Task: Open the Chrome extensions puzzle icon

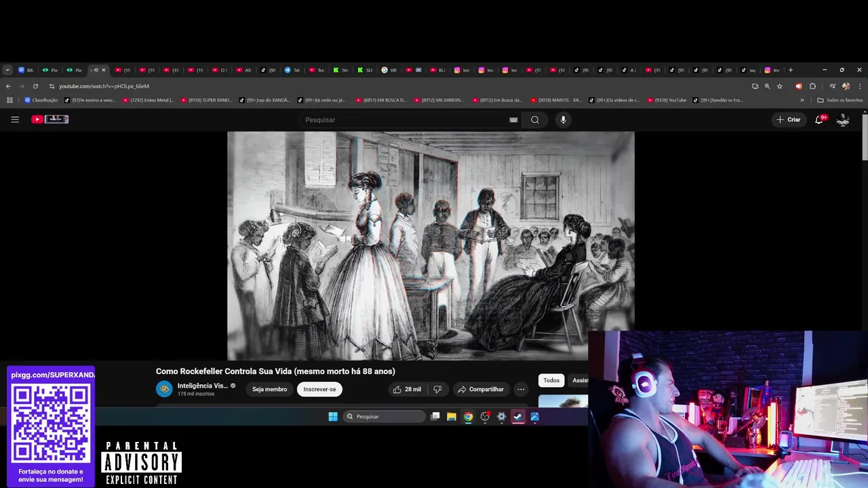Action: point(812,86)
